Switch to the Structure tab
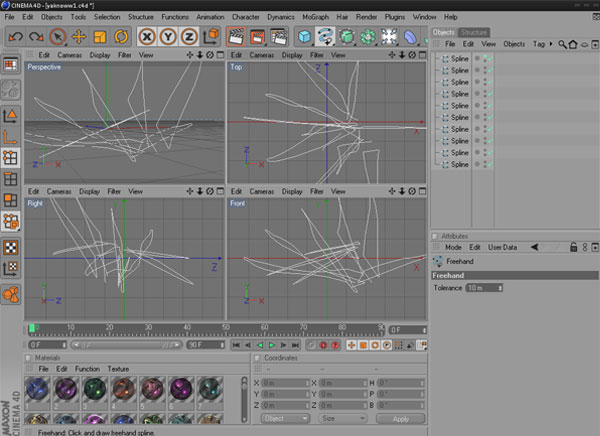This screenshot has height=436, width=600. pos(474,33)
